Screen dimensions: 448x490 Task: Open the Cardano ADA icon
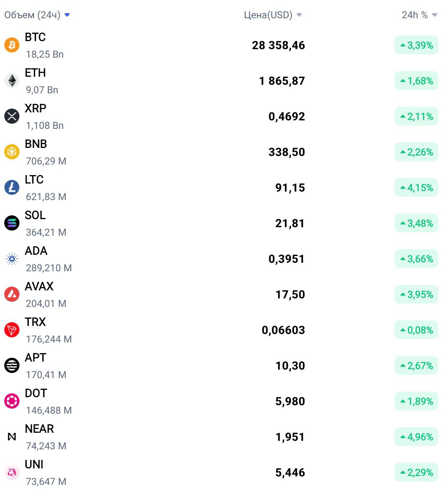click(12, 259)
